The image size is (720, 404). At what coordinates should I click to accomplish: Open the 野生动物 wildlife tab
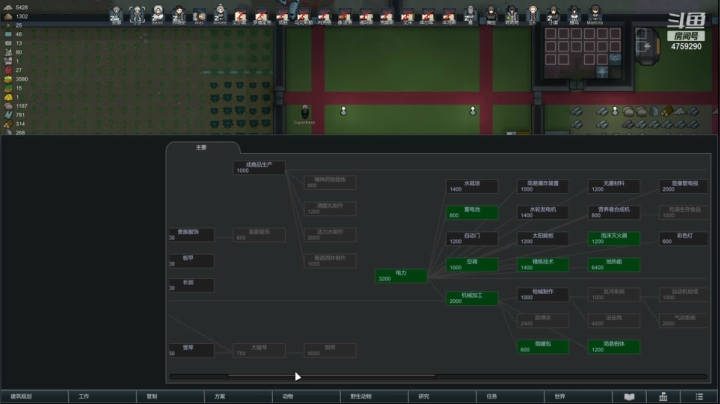tap(374, 397)
